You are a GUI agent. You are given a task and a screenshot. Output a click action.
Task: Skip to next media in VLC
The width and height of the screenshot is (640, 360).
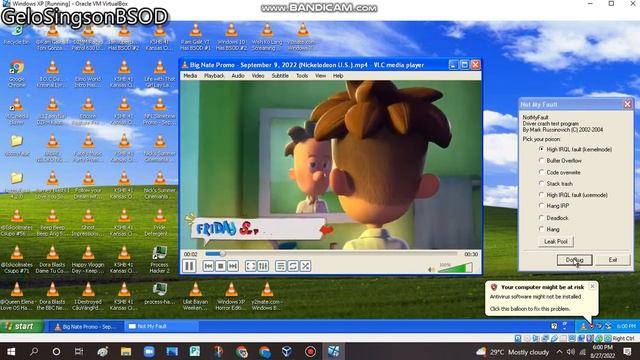point(233,266)
